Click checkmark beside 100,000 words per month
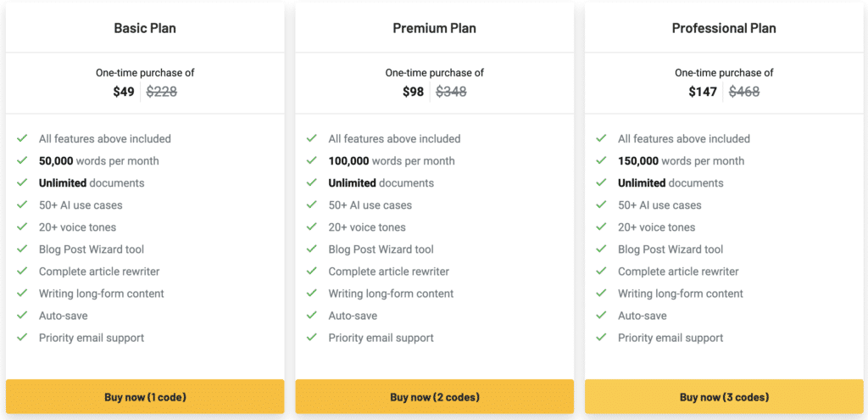 (311, 160)
